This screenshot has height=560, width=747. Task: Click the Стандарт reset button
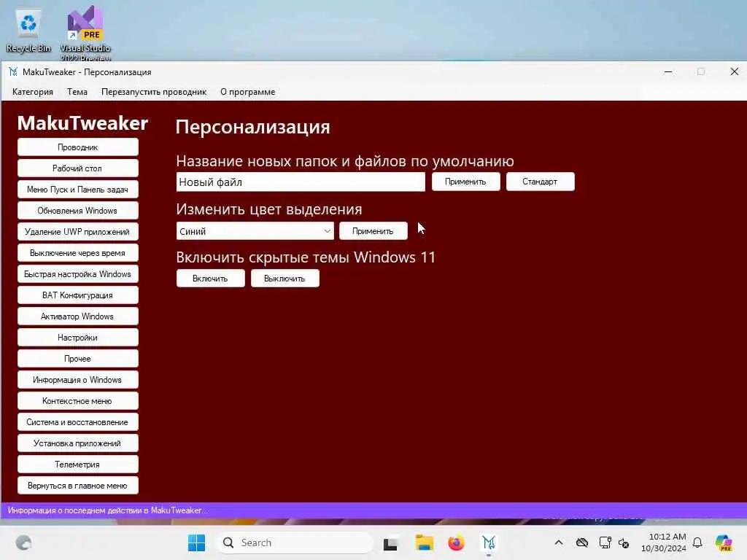541,182
